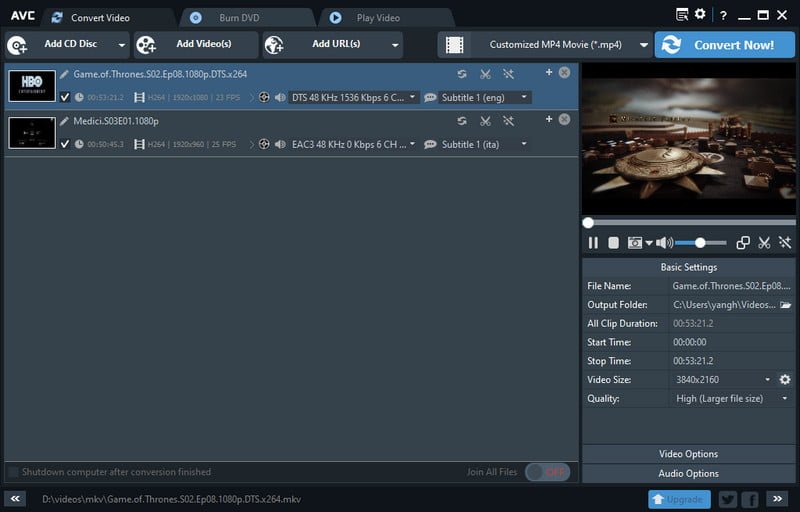800x512 pixels.
Task: Click the Upgrade button
Action: (679, 499)
